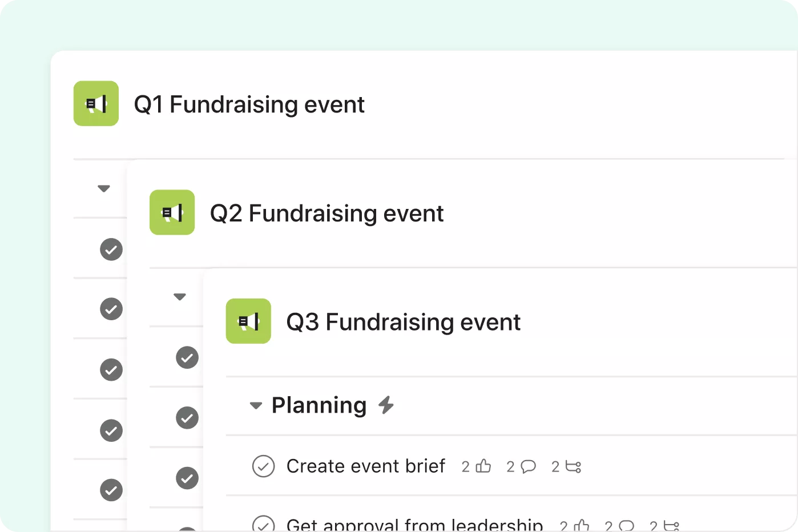Viewport: 798px width, 532px height.
Task: Click the Q1 Fundraising event megaphone icon
Action: click(96, 103)
